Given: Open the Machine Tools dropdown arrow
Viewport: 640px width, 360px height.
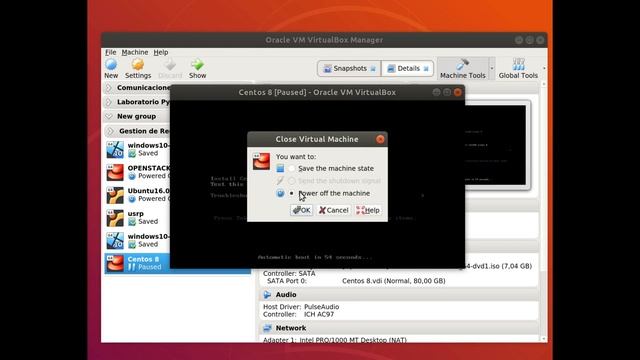Looking at the screenshot, I should tap(492, 69).
